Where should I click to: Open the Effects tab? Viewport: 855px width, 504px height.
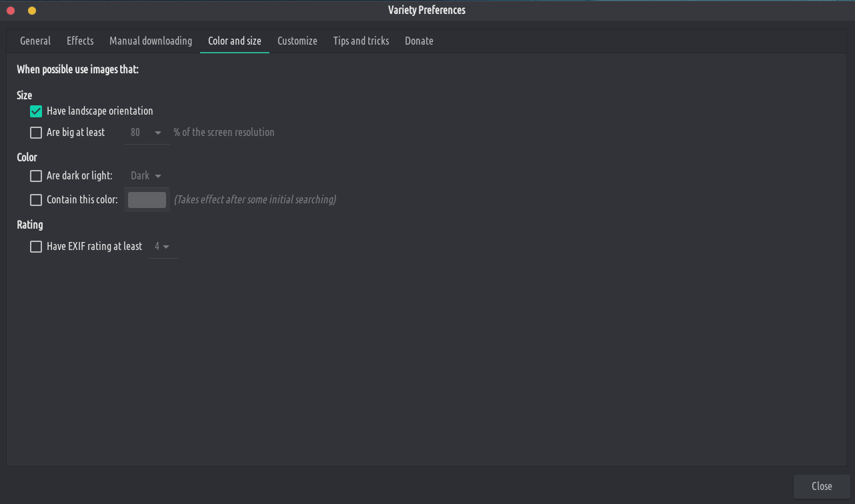coord(80,41)
